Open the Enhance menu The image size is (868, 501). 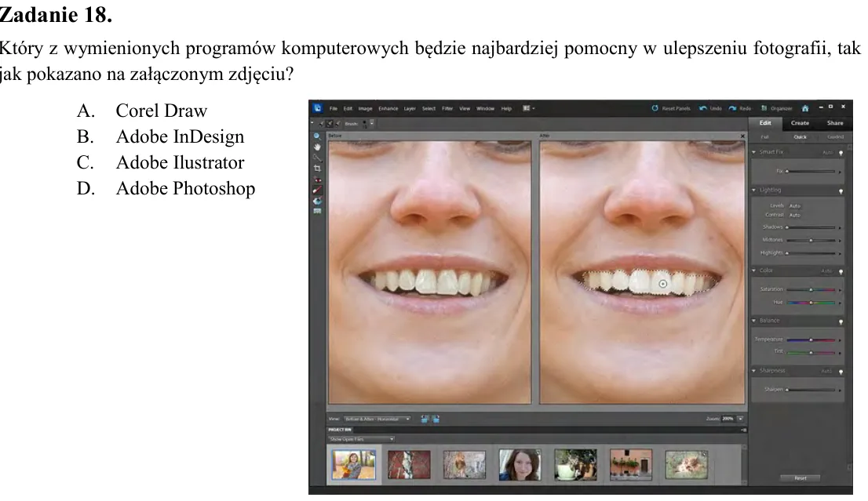click(x=388, y=108)
